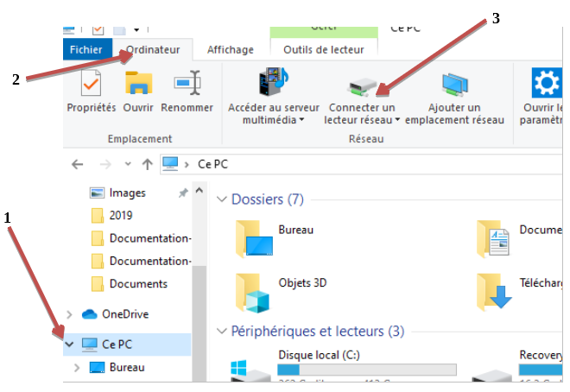
Task: Click the Ouvrir folder icon
Action: click(138, 84)
